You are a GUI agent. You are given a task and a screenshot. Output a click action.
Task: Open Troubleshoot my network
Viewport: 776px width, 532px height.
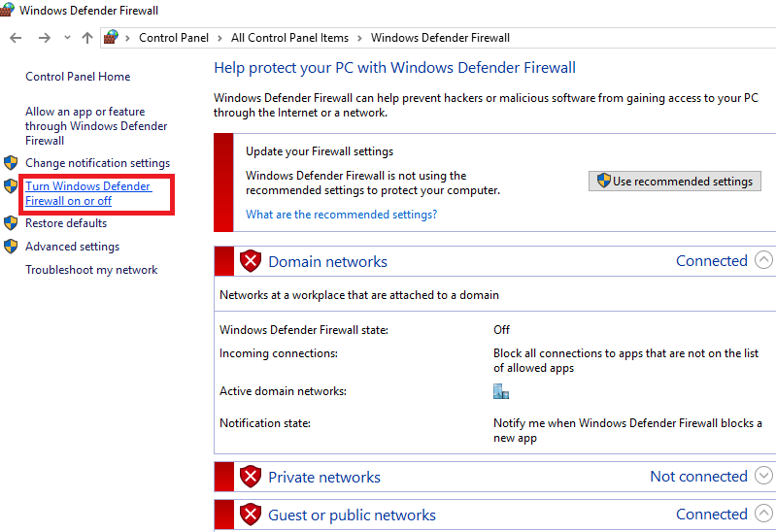point(91,270)
